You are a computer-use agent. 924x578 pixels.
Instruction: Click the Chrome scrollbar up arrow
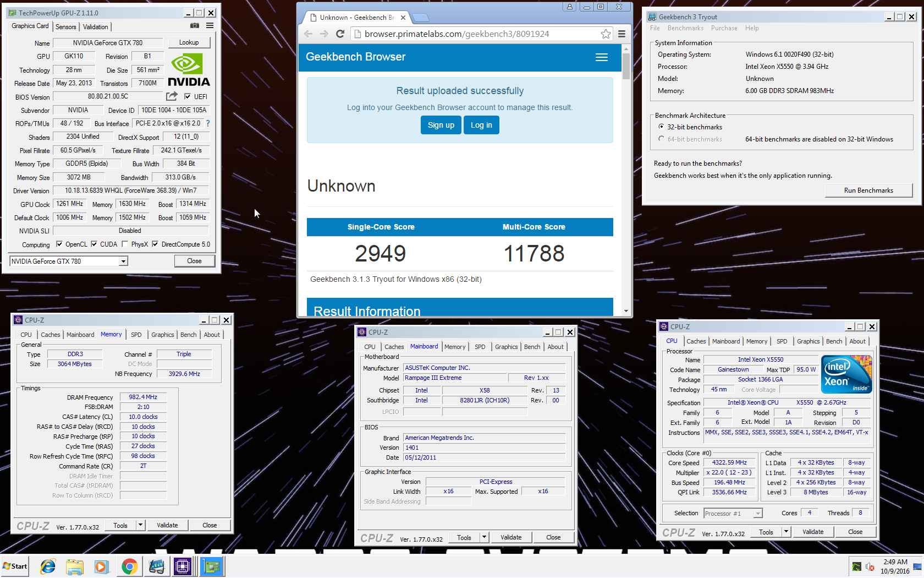(x=626, y=49)
